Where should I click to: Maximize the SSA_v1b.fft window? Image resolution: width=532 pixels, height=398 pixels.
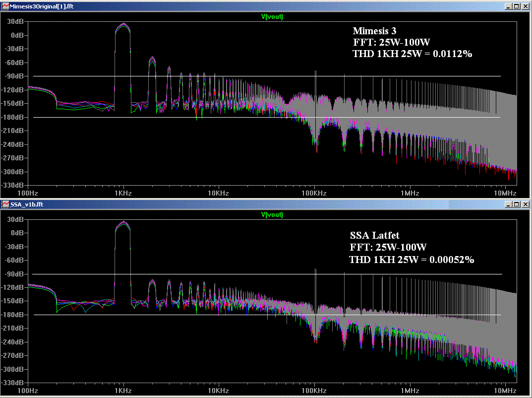[x=517, y=204]
